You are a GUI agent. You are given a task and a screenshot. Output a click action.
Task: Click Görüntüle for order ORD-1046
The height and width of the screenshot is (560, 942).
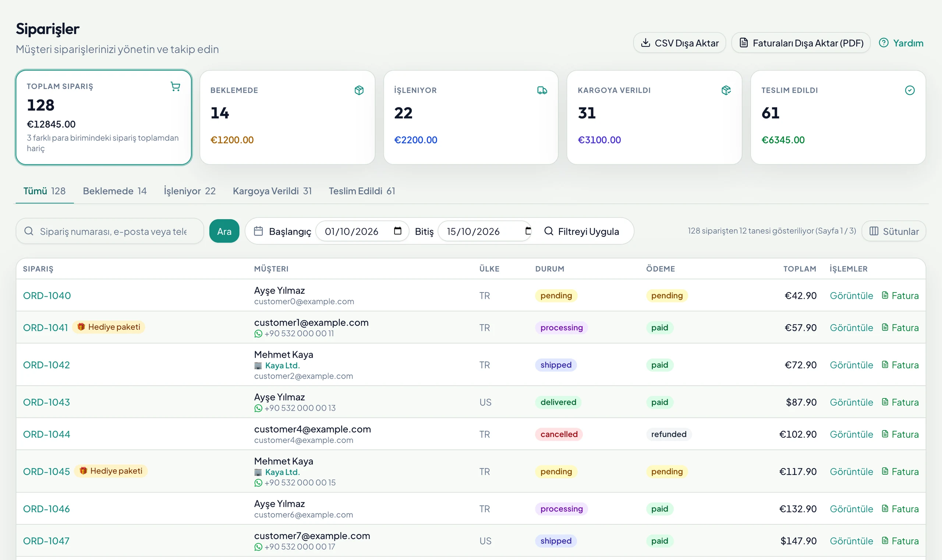tap(851, 509)
